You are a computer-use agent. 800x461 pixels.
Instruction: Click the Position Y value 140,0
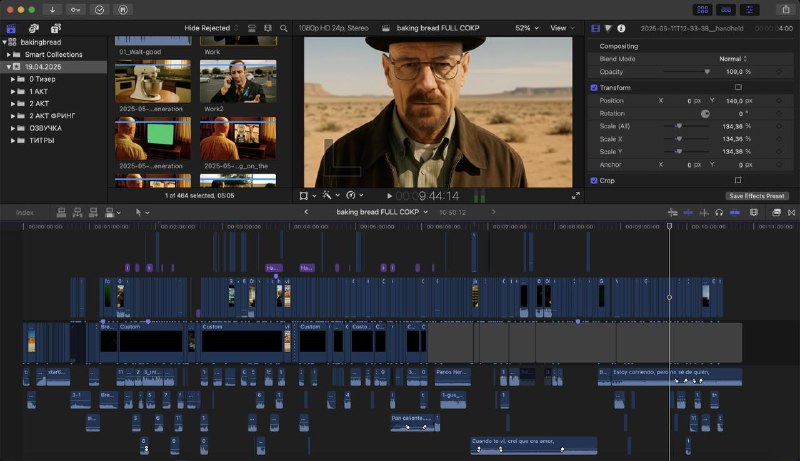(x=734, y=101)
